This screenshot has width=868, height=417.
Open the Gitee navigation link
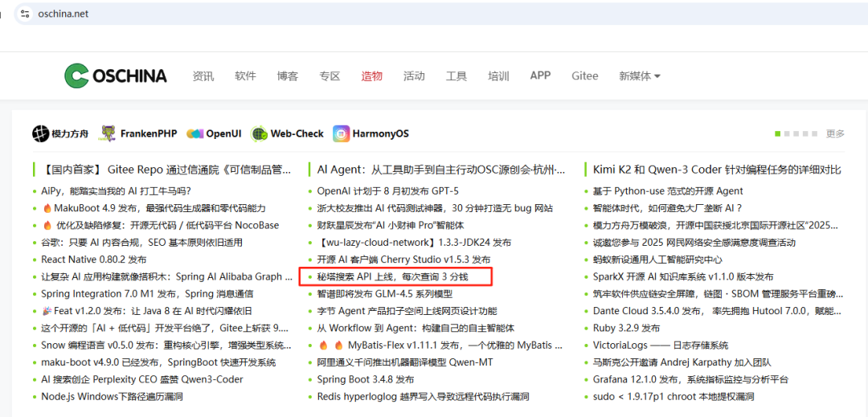coord(584,76)
